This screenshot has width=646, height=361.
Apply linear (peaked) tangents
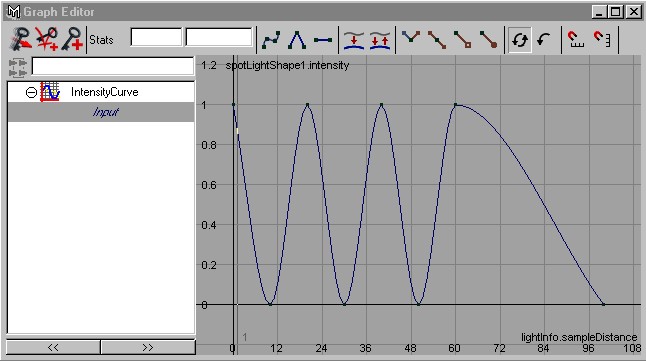297,40
